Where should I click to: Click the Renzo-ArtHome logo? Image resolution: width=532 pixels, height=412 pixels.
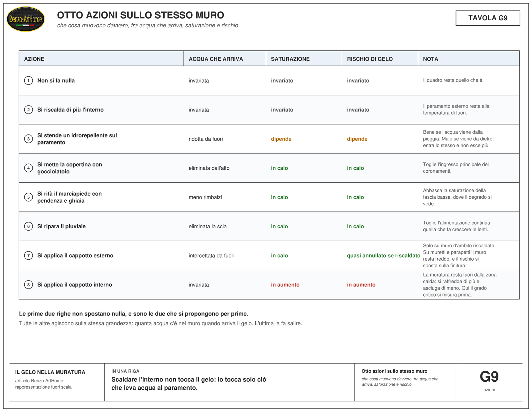tap(26, 19)
